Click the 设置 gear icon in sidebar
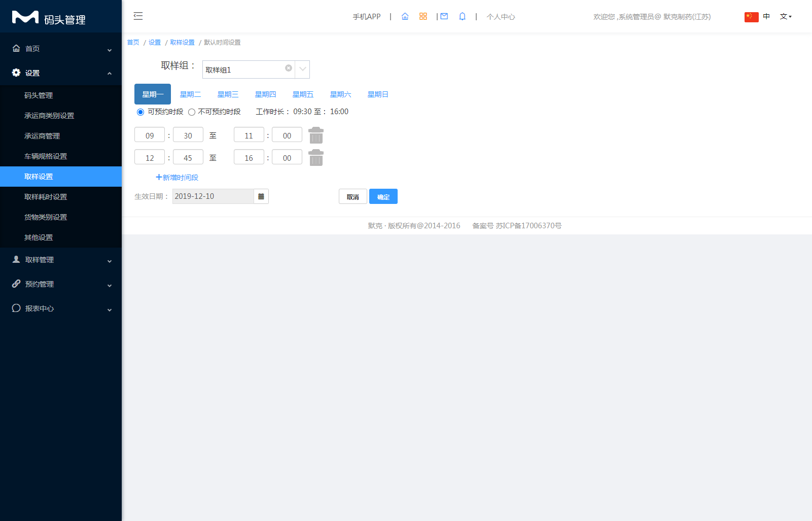The image size is (812, 521). click(x=16, y=73)
